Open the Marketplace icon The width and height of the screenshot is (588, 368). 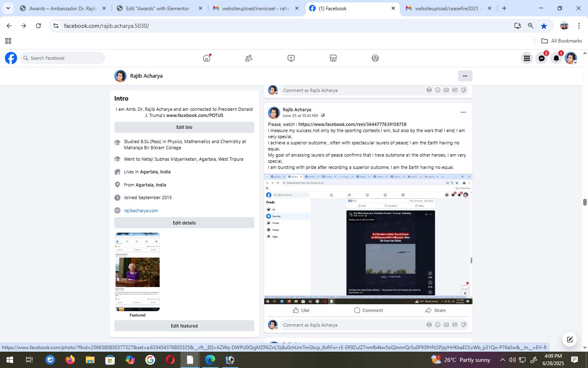click(x=333, y=58)
